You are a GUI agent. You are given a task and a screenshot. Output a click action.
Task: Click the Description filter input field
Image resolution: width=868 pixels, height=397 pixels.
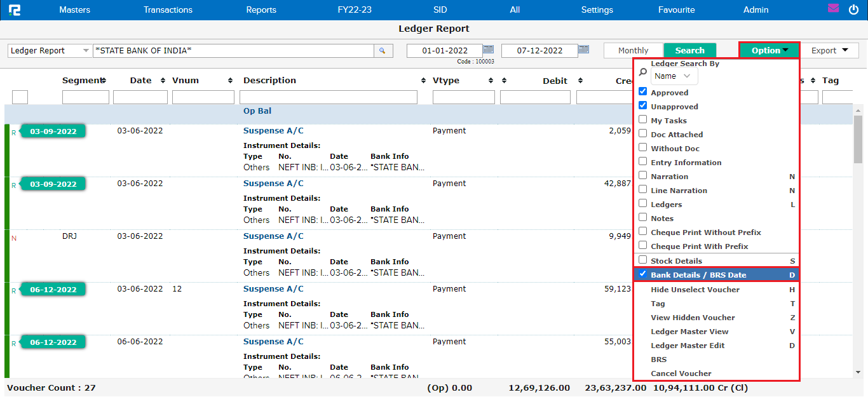tap(328, 97)
